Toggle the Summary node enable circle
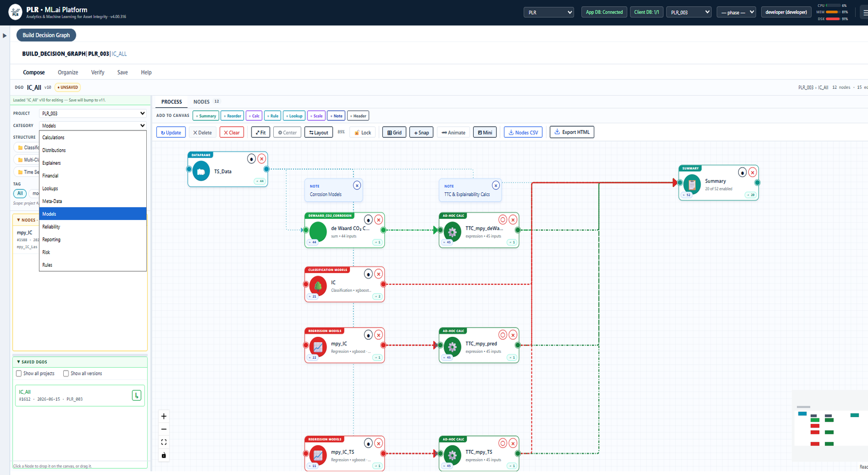This screenshot has height=475, width=868. pyautogui.click(x=742, y=173)
